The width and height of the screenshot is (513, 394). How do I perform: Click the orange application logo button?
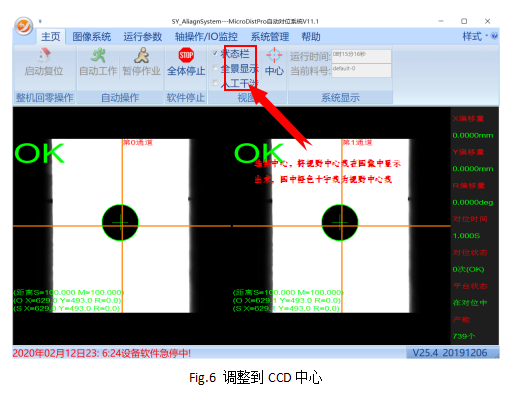pos(23,26)
